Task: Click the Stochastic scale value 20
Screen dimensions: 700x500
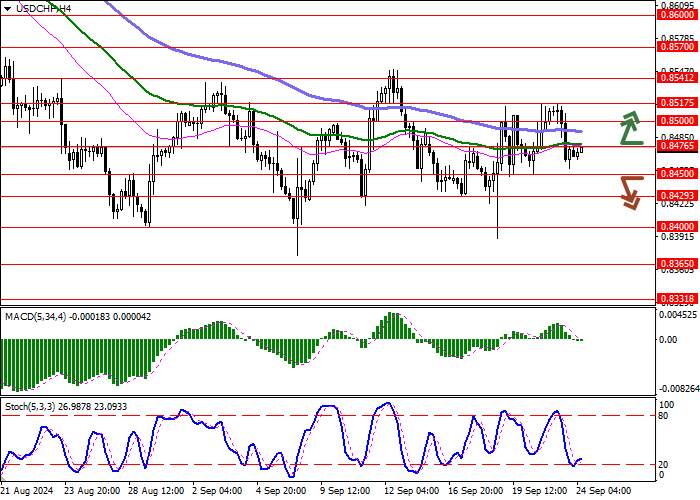Action: click(x=664, y=465)
